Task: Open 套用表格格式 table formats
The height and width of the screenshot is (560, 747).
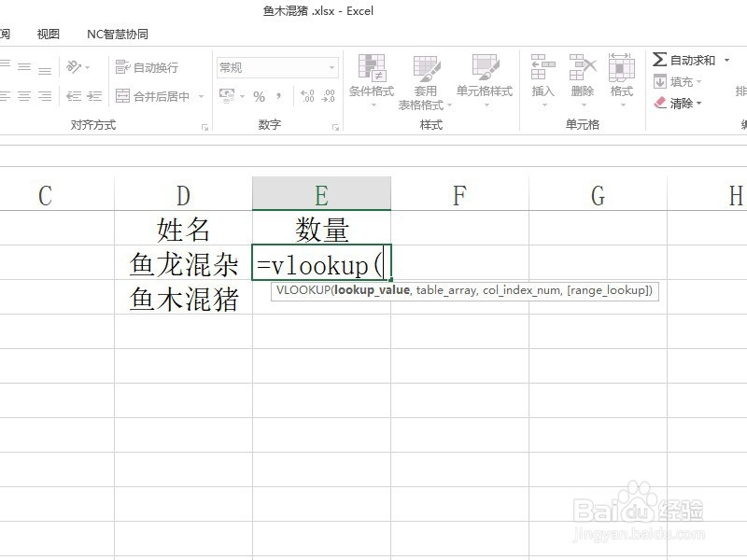Action: click(x=425, y=82)
